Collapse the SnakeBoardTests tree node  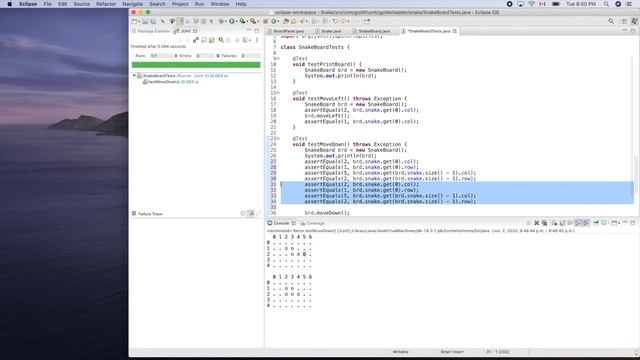pyautogui.click(x=134, y=76)
